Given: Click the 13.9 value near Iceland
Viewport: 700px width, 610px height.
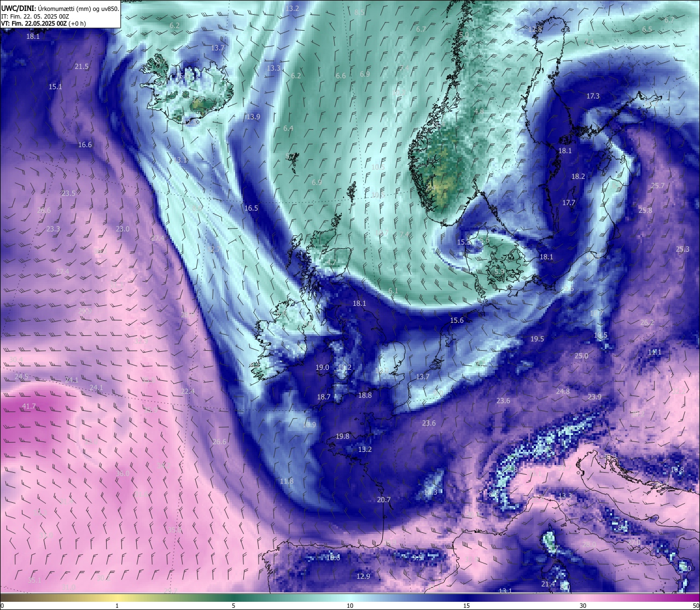Looking at the screenshot, I should [x=253, y=117].
